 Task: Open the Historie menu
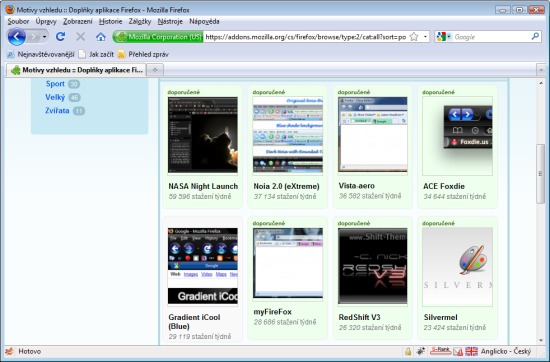110,21
